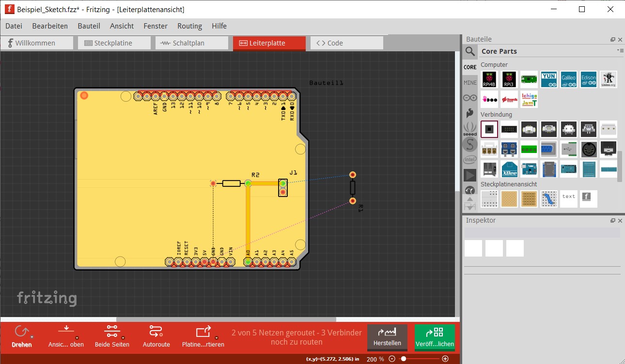Open the Bearbeiten menu
Viewport: 625px width, 364px height.
(x=50, y=26)
